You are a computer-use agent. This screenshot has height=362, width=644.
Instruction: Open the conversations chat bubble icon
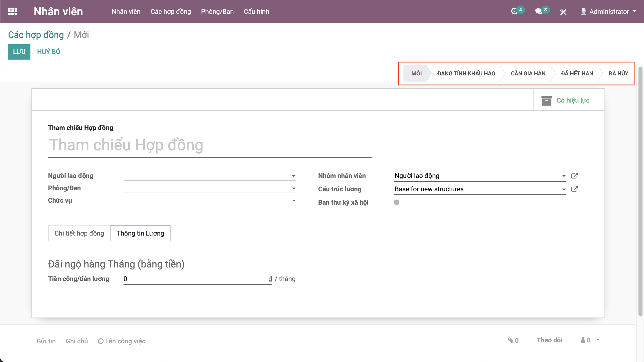[539, 11]
